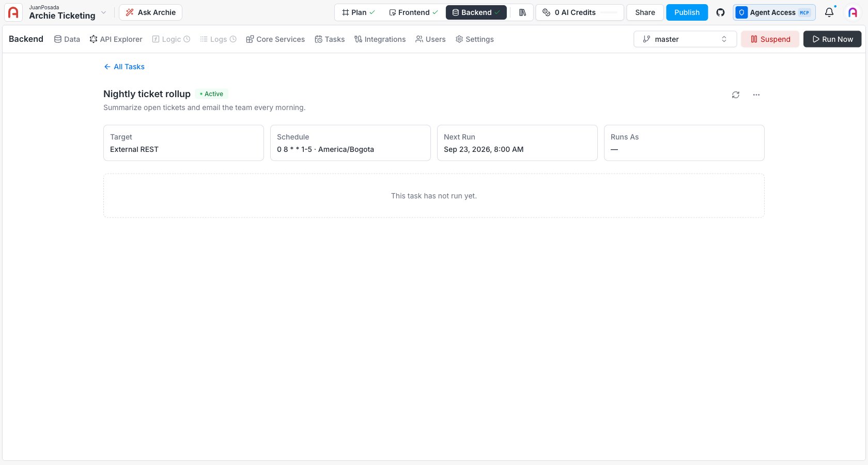Image resolution: width=868 pixels, height=465 pixels.
Task: Select the Backend stage tab
Action: point(476,12)
